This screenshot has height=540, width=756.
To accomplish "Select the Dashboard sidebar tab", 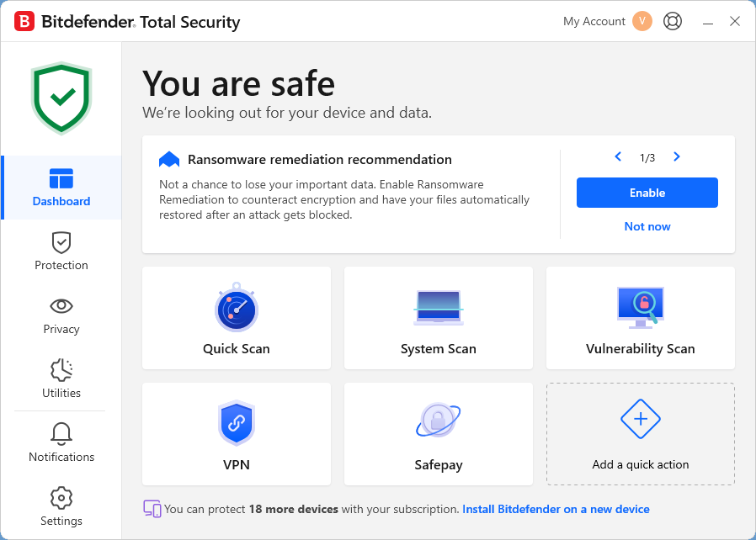I will click(x=61, y=188).
